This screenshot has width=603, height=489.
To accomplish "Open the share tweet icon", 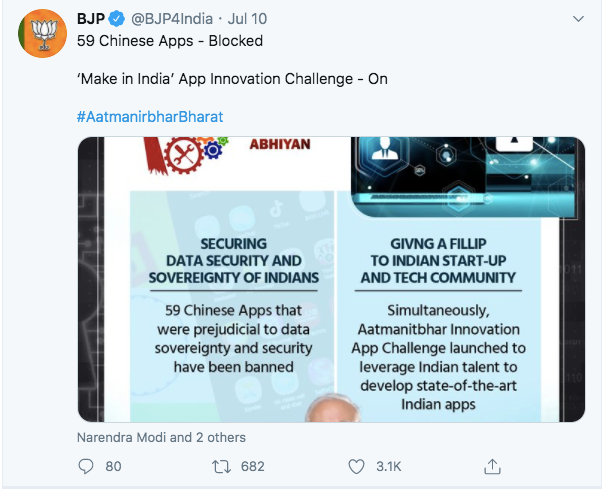I will pos(491,466).
